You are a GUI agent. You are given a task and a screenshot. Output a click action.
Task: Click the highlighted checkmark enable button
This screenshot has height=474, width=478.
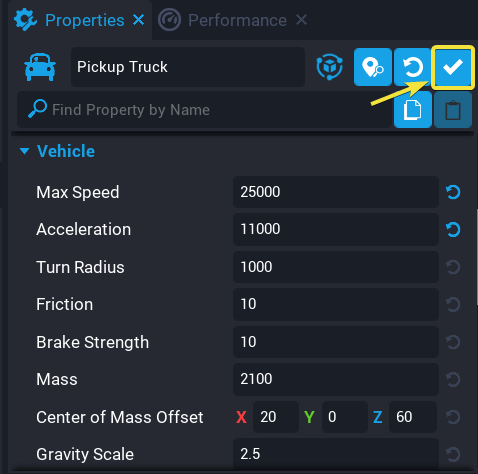(x=453, y=67)
